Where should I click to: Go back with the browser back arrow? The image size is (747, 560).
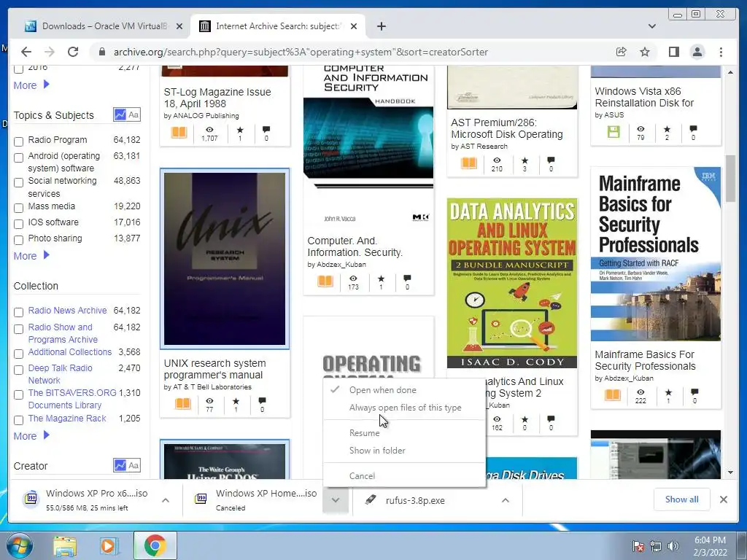pyautogui.click(x=26, y=52)
